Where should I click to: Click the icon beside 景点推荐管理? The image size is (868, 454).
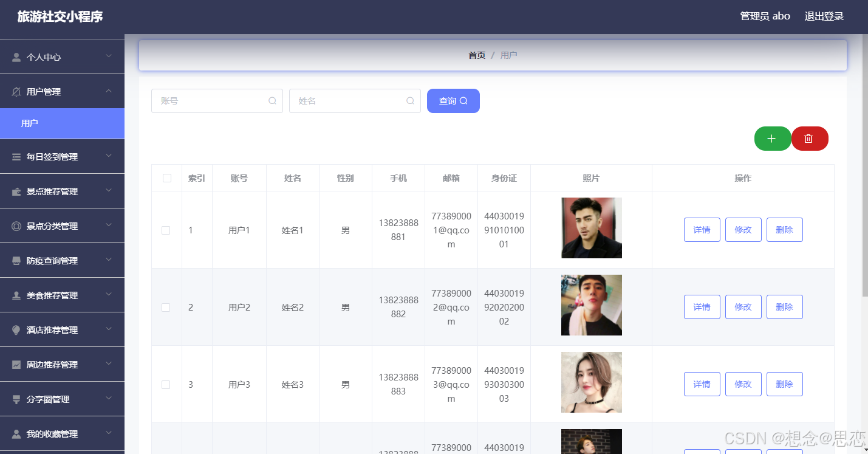[16, 191]
